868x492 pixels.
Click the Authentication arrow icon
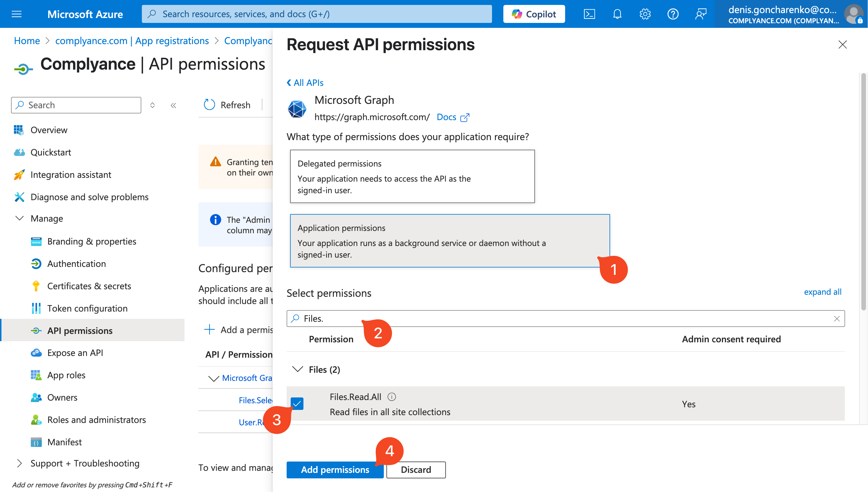(36, 264)
